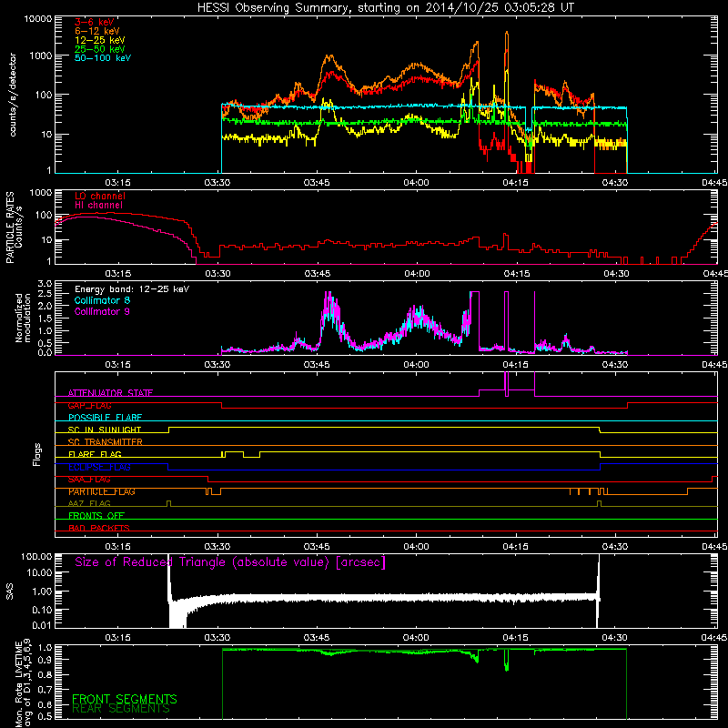728x728 pixels.
Task: Click the FRONTS_OFF flag label
Action: coord(96,516)
